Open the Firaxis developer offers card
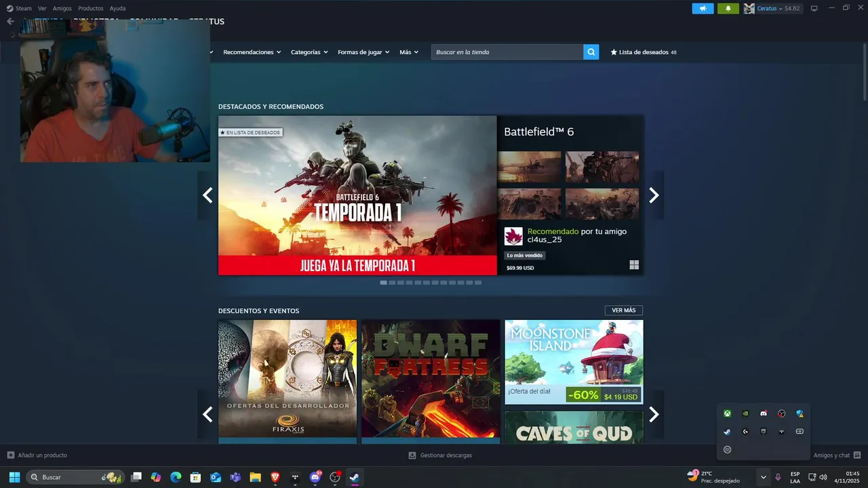 [x=288, y=382]
